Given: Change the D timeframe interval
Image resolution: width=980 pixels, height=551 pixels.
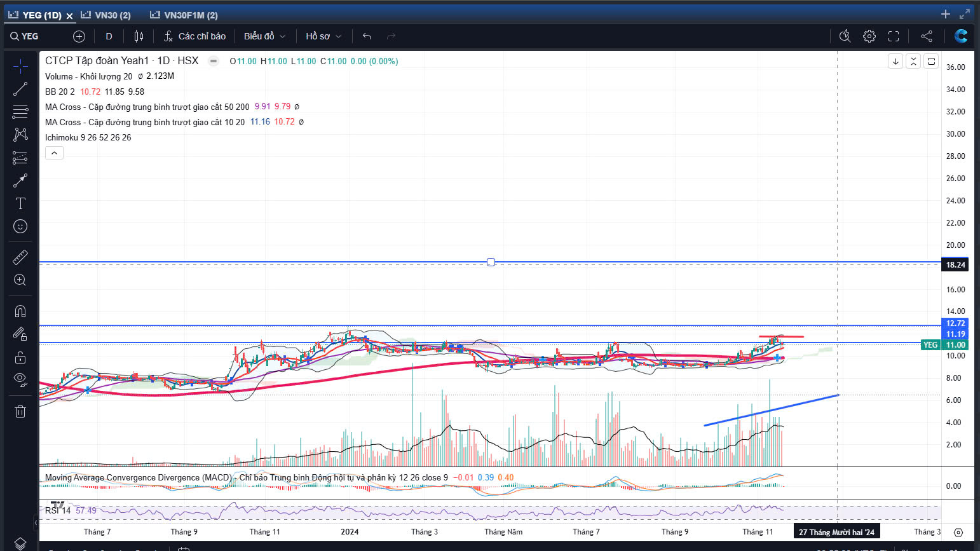Looking at the screenshot, I should click(x=109, y=36).
